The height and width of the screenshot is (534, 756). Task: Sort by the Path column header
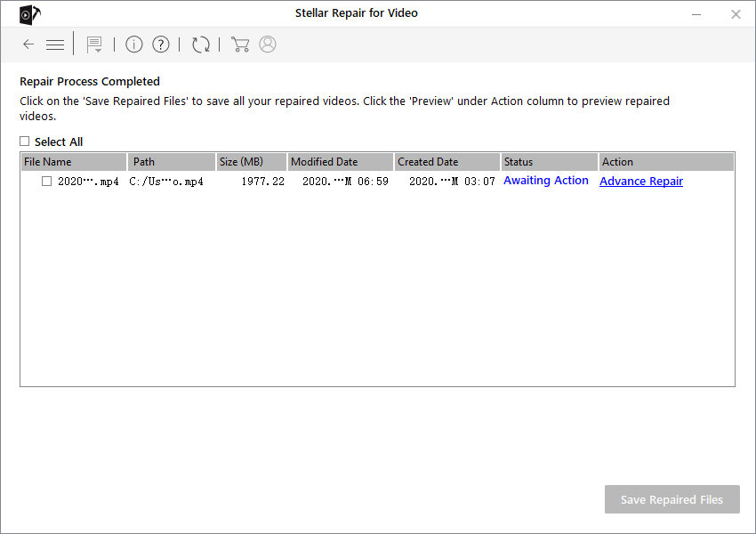172,162
